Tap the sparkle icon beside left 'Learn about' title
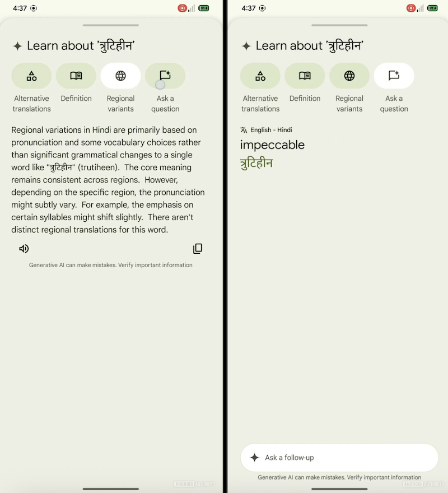This screenshot has height=493, width=448. [17, 46]
